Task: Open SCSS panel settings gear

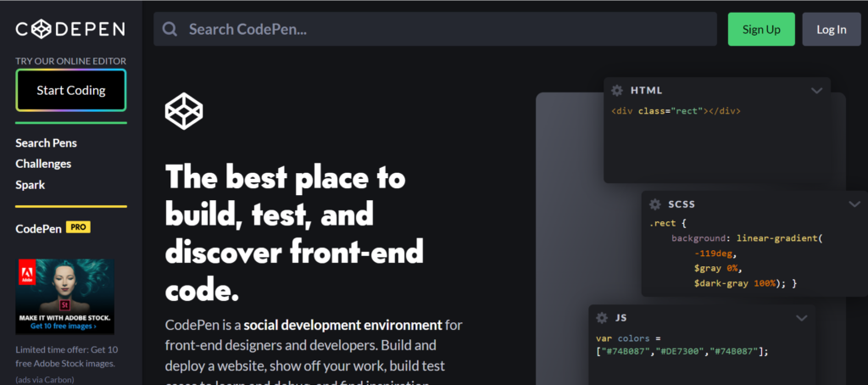Action: coord(655,204)
